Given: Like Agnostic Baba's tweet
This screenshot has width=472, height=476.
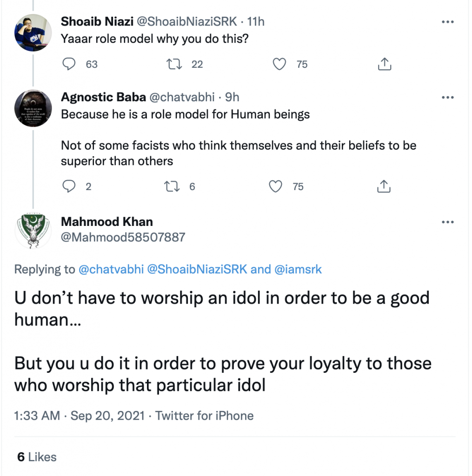Looking at the screenshot, I should 276,187.
